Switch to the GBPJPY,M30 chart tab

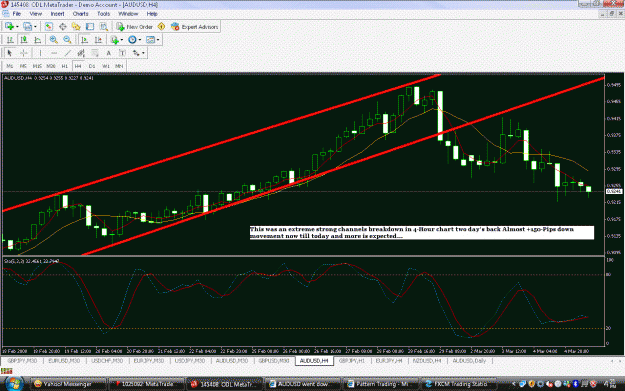[x=22, y=361]
